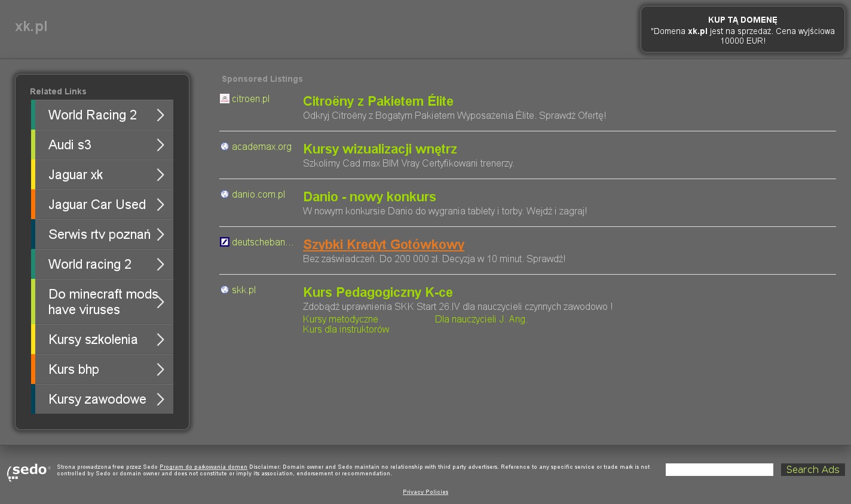851x504 pixels.
Task: Click the globe icon beside academax.org
Action: click(x=225, y=146)
